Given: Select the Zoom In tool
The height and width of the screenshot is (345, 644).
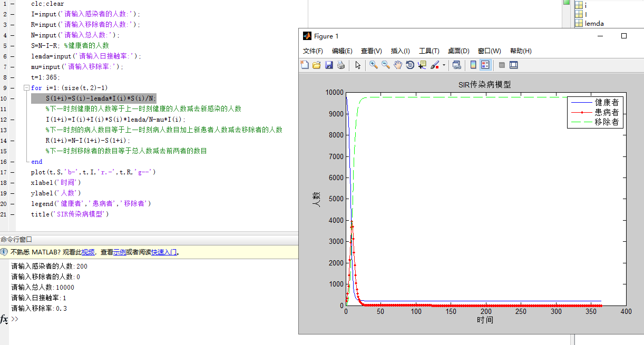Looking at the screenshot, I should 374,65.
